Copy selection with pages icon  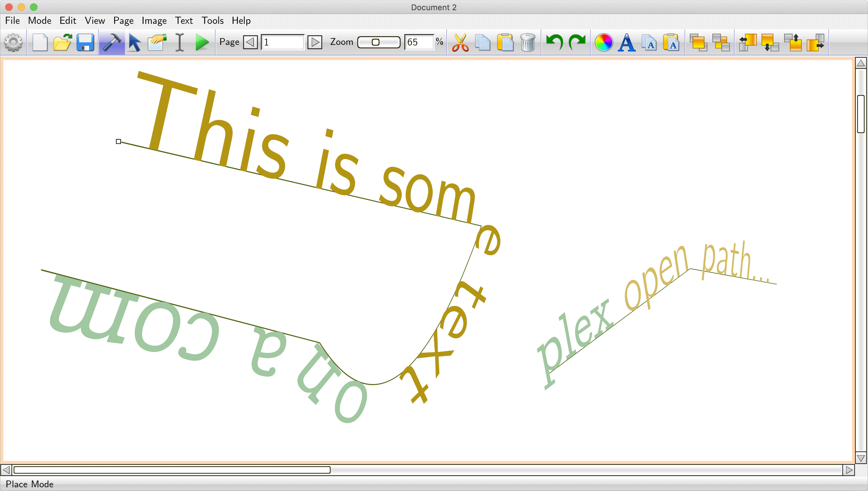point(483,42)
